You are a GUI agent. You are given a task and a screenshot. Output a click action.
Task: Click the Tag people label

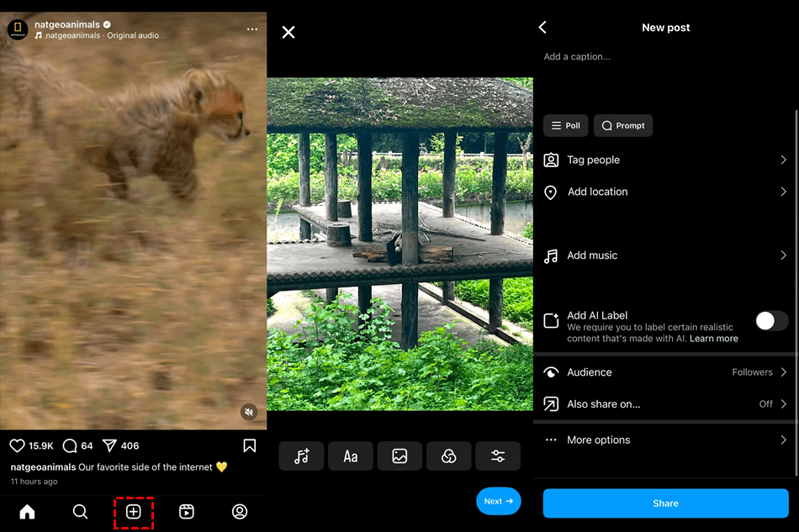point(593,160)
